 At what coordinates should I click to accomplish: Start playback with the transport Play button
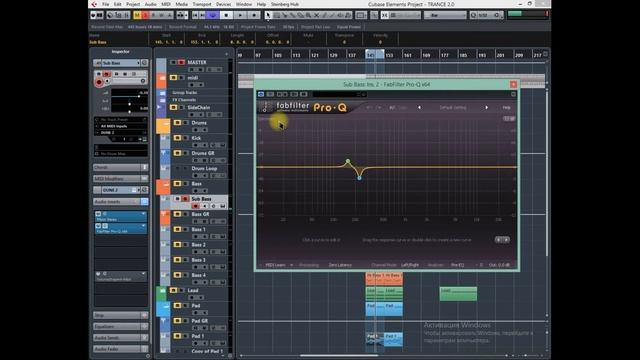(x=240, y=15)
